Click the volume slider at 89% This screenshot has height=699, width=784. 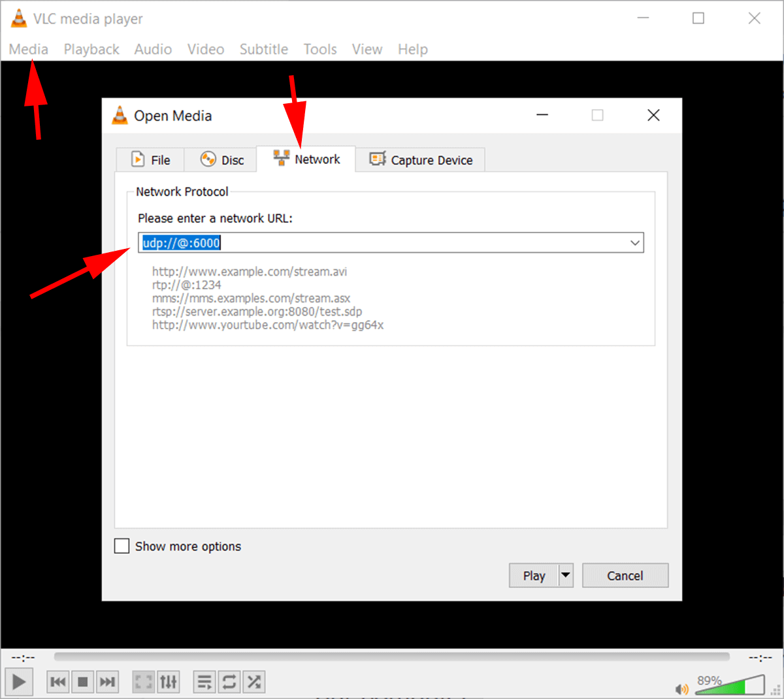pos(729,685)
